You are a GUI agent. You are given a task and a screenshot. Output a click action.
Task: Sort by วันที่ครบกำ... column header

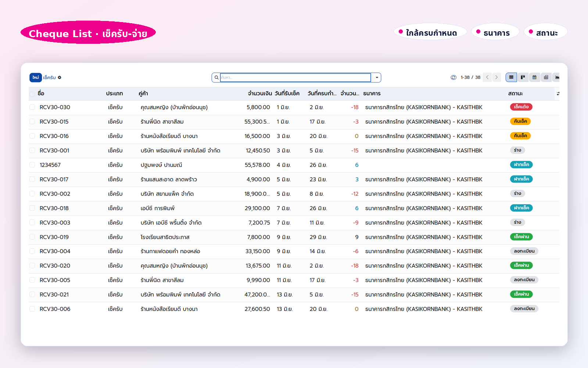(322, 93)
